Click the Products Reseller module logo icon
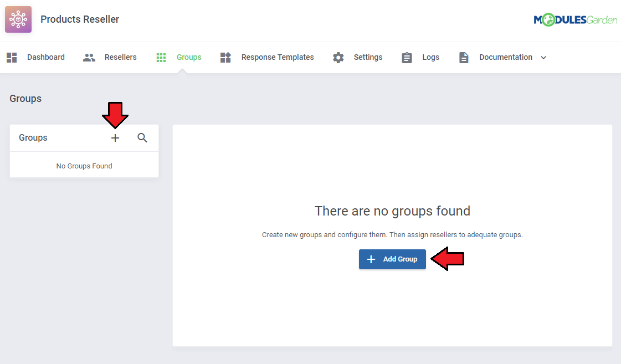This screenshot has height=364, width=621. 18,19
